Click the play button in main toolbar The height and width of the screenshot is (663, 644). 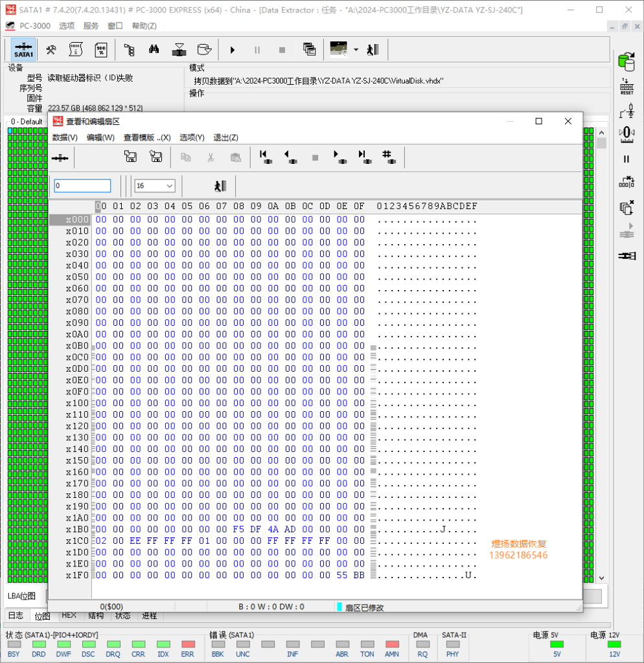point(233,50)
